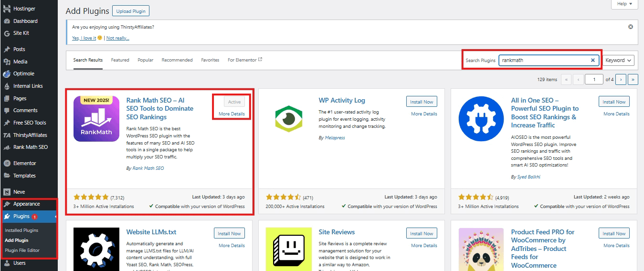The width and height of the screenshot is (644, 271).
Task: Click the Optimole sidebar icon
Action: tap(7, 74)
